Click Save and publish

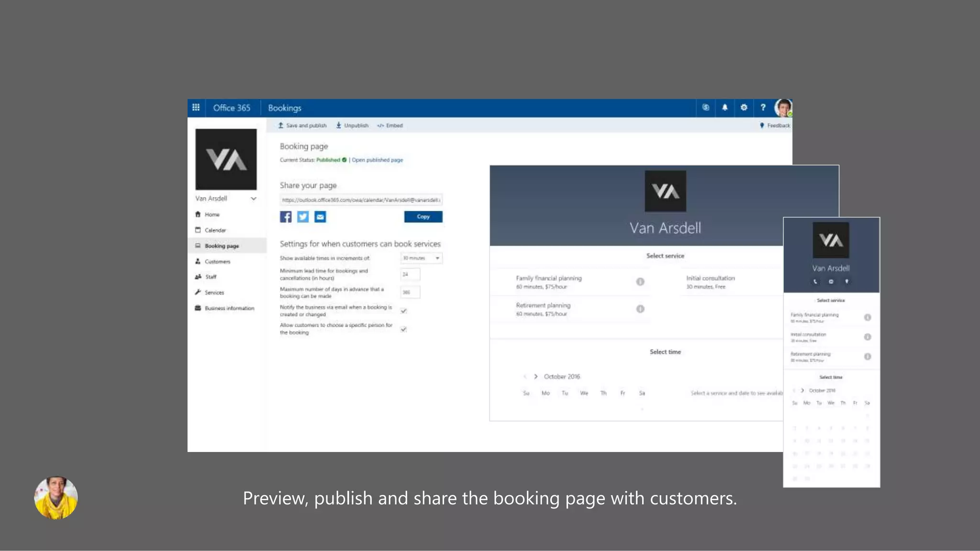[302, 125]
